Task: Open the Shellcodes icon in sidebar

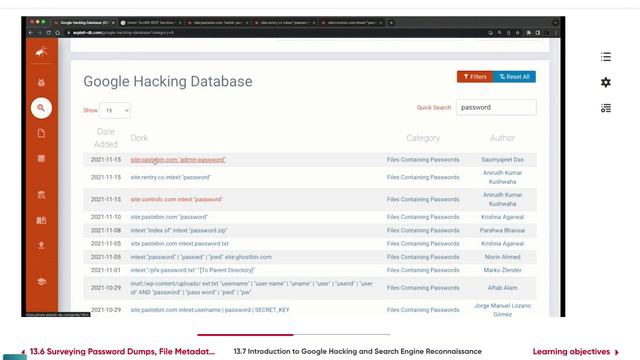Action: [41, 158]
